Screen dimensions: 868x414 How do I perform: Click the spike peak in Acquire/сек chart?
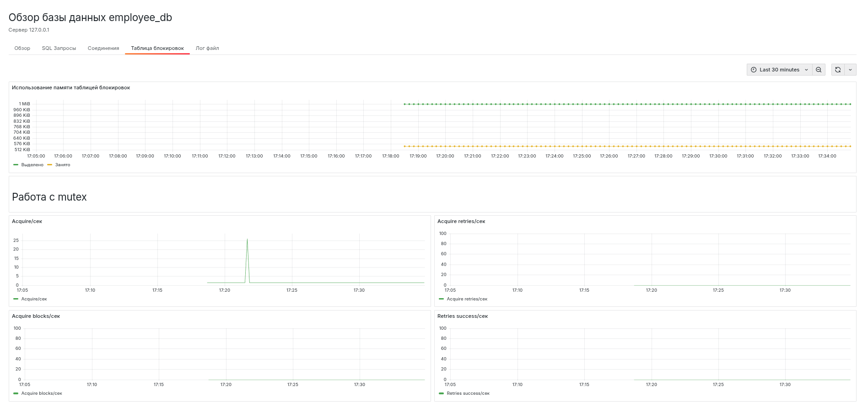tap(247, 239)
